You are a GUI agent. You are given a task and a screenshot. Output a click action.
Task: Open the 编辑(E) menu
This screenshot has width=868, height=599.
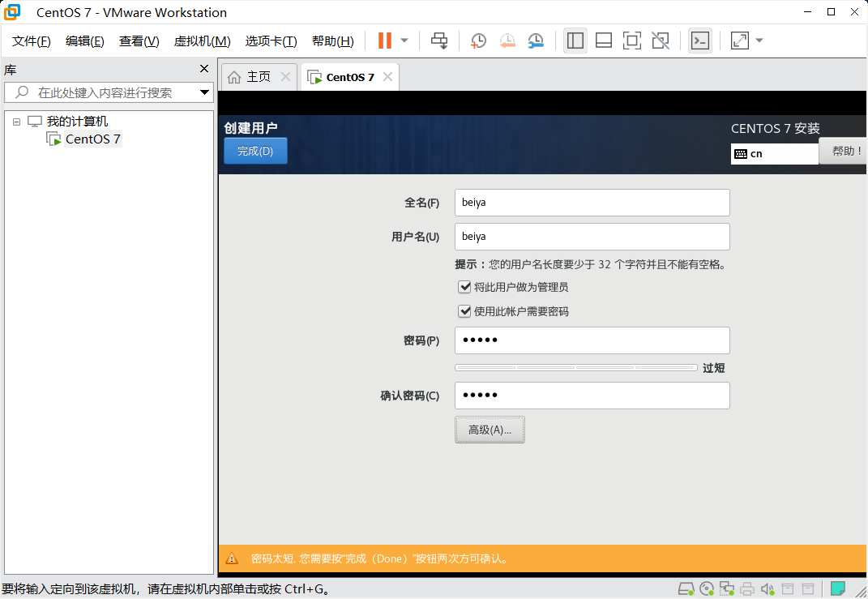[85, 41]
